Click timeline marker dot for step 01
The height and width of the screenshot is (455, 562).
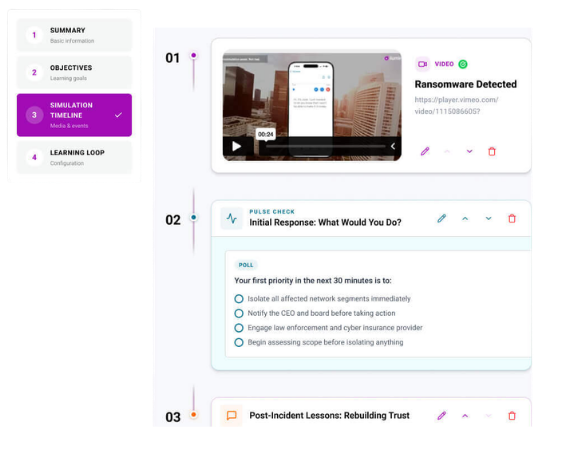194,55
